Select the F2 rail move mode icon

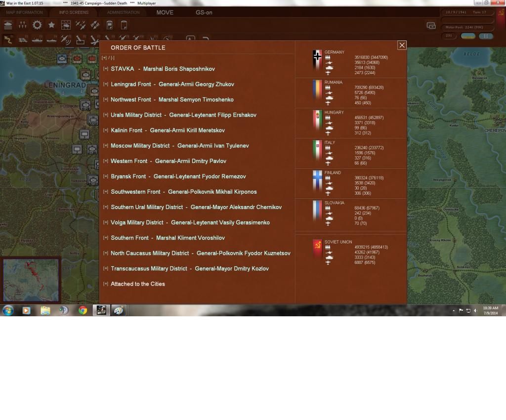tap(23, 40)
